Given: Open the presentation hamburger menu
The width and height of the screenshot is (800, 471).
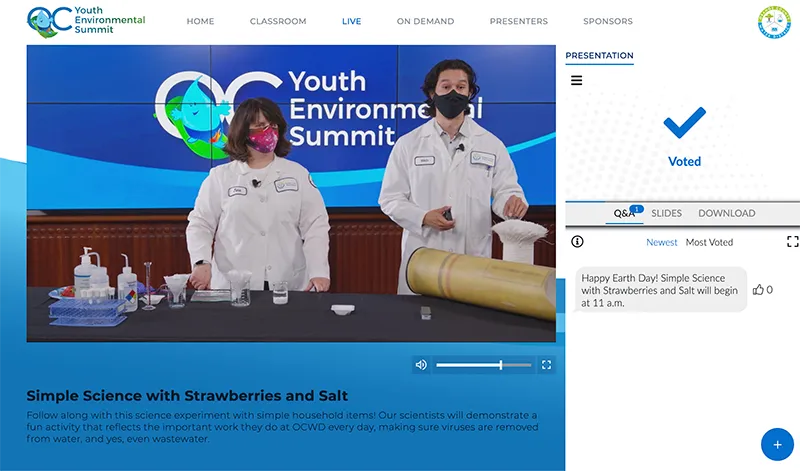Looking at the screenshot, I should click(577, 80).
